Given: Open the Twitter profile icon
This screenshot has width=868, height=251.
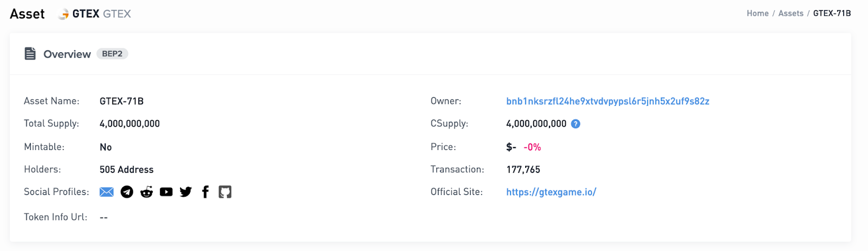Looking at the screenshot, I should click(186, 192).
